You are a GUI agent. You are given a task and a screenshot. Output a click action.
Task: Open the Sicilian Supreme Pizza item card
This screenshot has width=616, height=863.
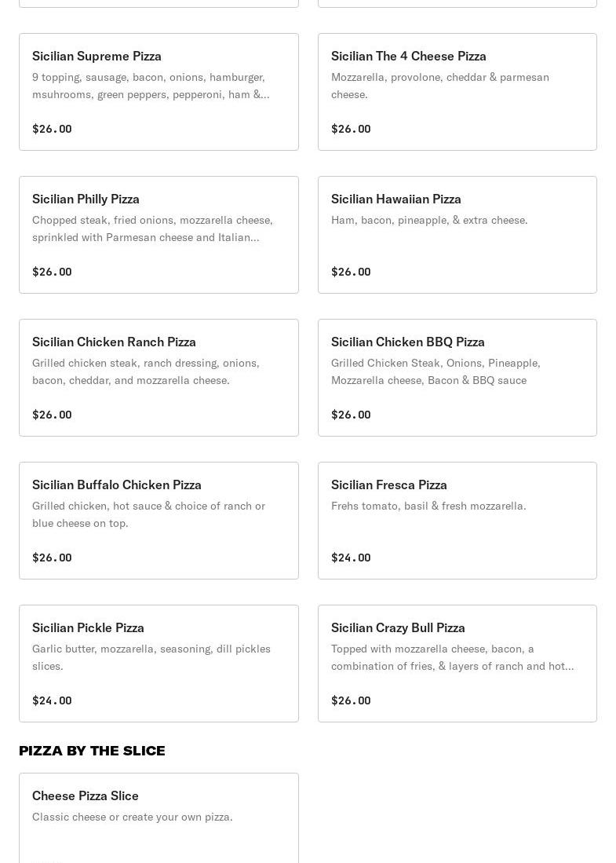tap(159, 92)
